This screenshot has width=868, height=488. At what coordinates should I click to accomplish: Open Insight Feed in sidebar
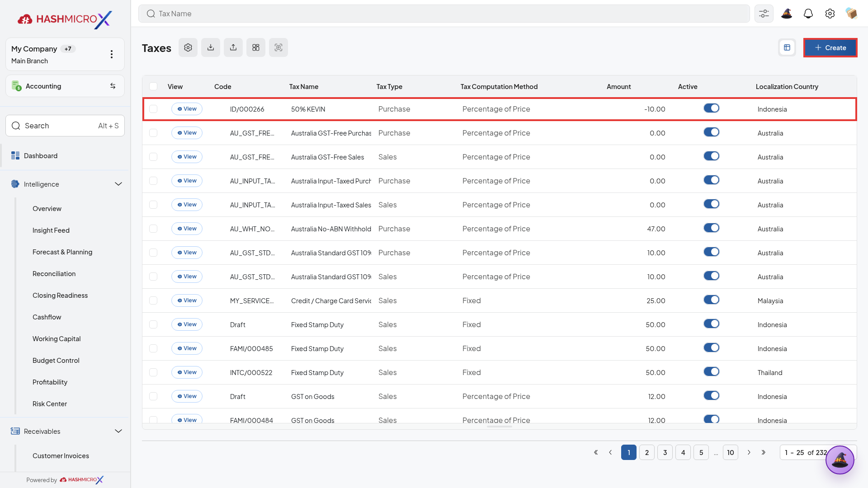[51, 230]
